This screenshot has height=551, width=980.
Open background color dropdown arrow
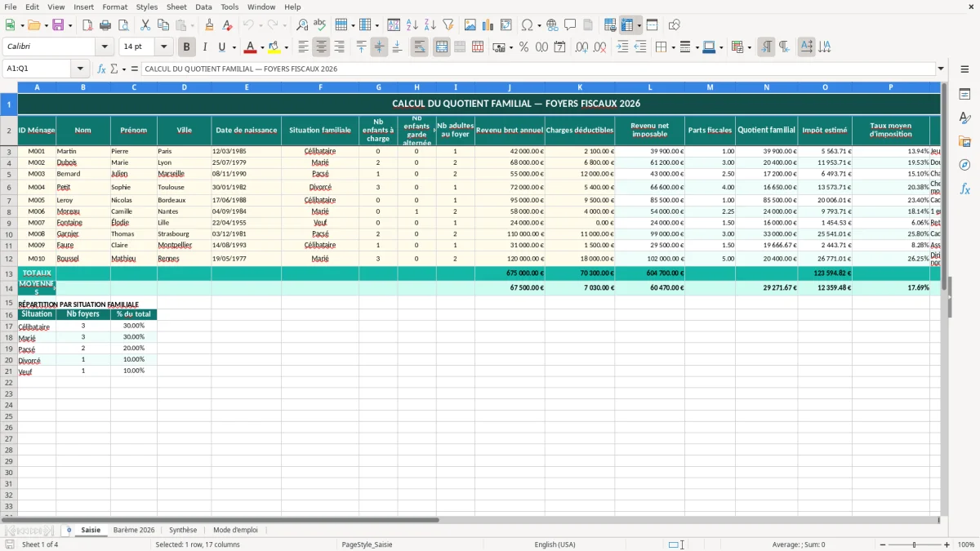[286, 47]
